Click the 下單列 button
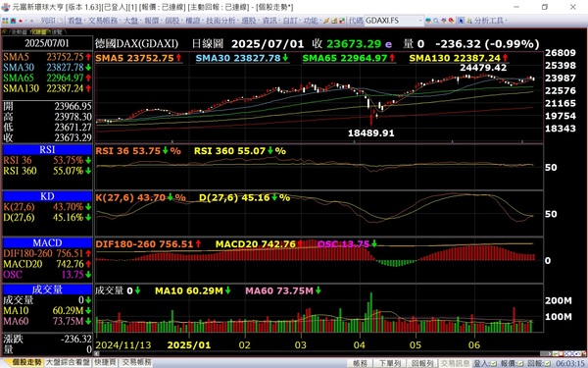Screen dimensions: 588x368 click(x=390, y=363)
